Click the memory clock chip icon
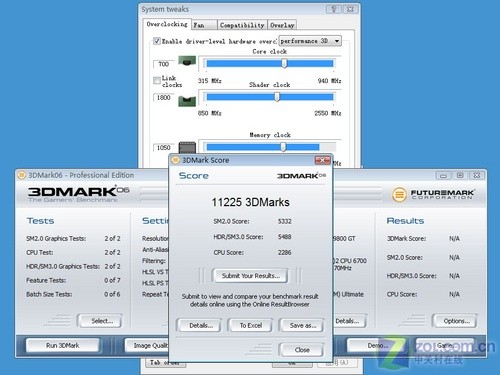The width and height of the screenshot is (500, 375). (x=187, y=148)
